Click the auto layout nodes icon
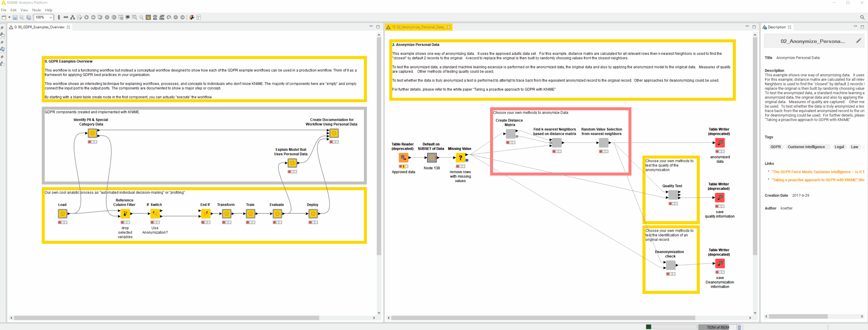This screenshot has height=330, width=868. (x=73, y=17)
